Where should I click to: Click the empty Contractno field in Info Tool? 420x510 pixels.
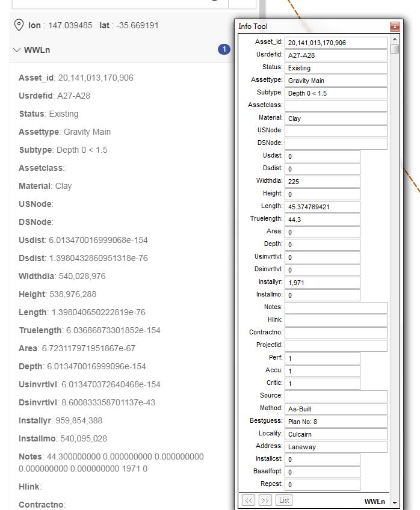pyautogui.click(x=336, y=333)
